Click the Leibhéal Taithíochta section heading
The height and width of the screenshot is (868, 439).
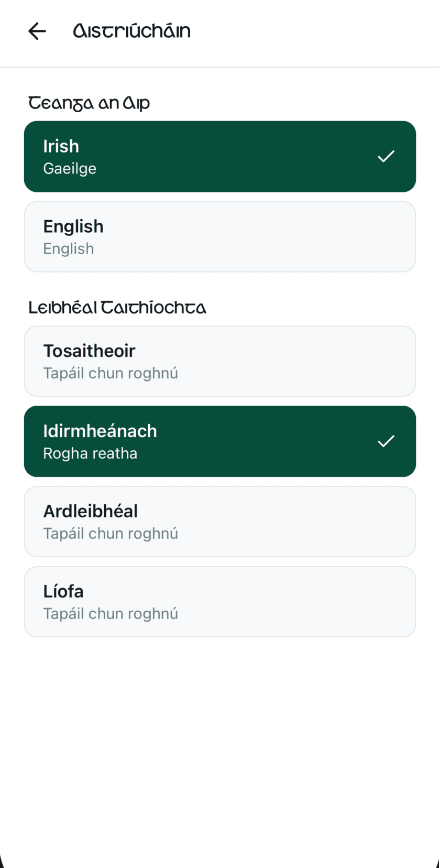coord(117,308)
